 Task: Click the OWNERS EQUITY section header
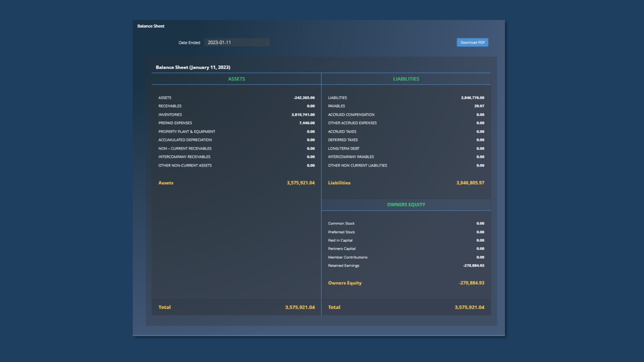pos(406,204)
